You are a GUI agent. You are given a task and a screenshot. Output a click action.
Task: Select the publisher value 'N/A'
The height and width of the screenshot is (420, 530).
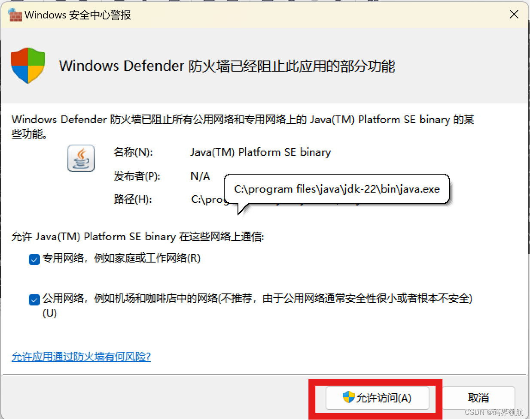[201, 176]
